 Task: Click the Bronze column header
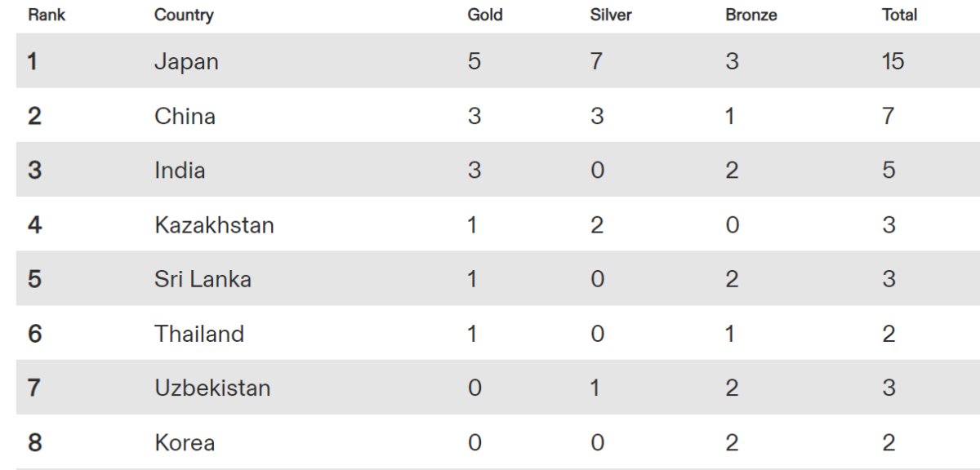tap(751, 15)
